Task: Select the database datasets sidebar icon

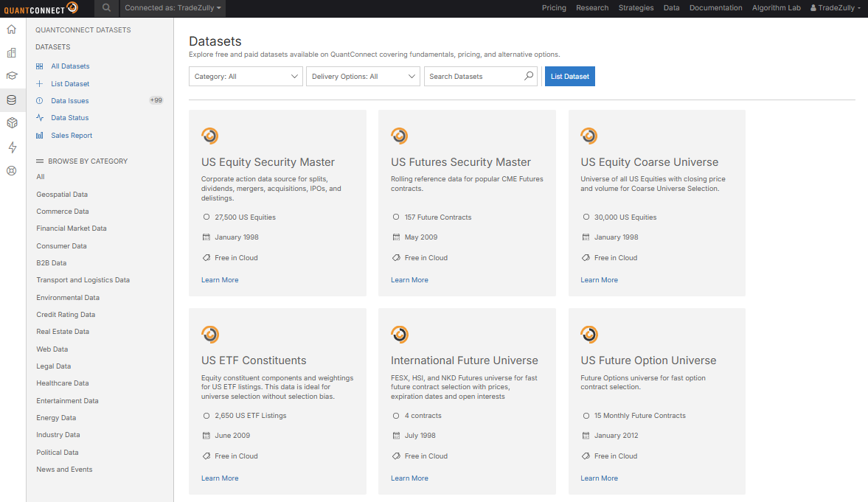Action: click(12, 100)
